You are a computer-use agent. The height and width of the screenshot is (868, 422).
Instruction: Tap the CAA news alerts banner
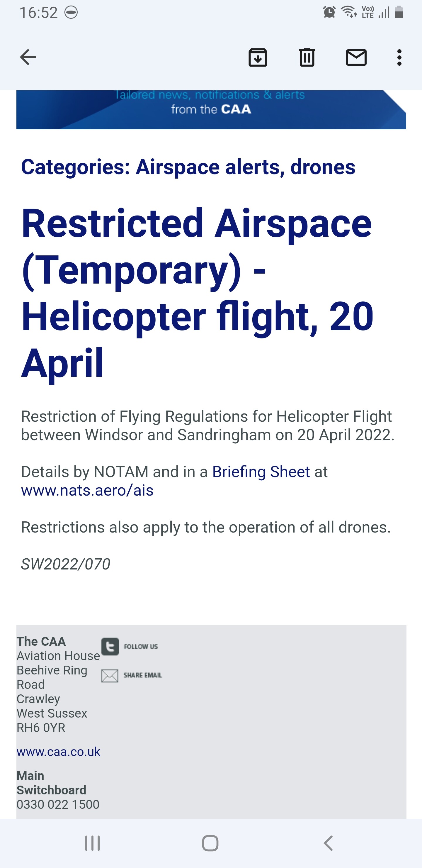[211, 109]
